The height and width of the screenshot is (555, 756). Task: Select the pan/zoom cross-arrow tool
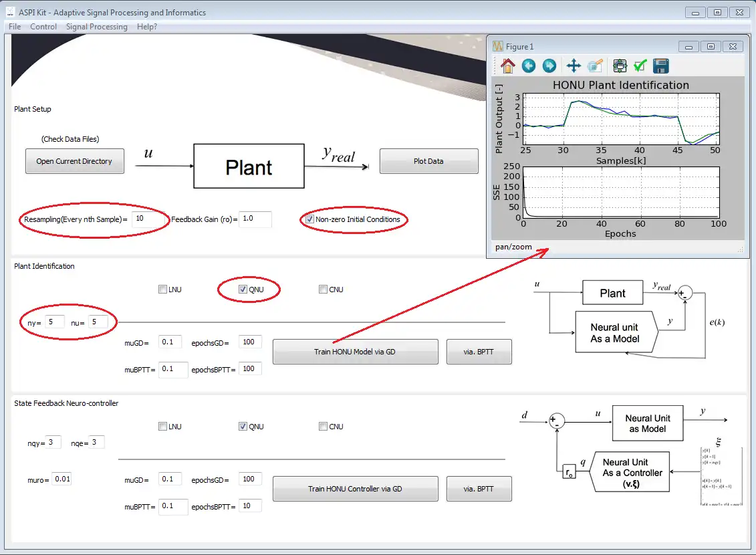point(574,66)
